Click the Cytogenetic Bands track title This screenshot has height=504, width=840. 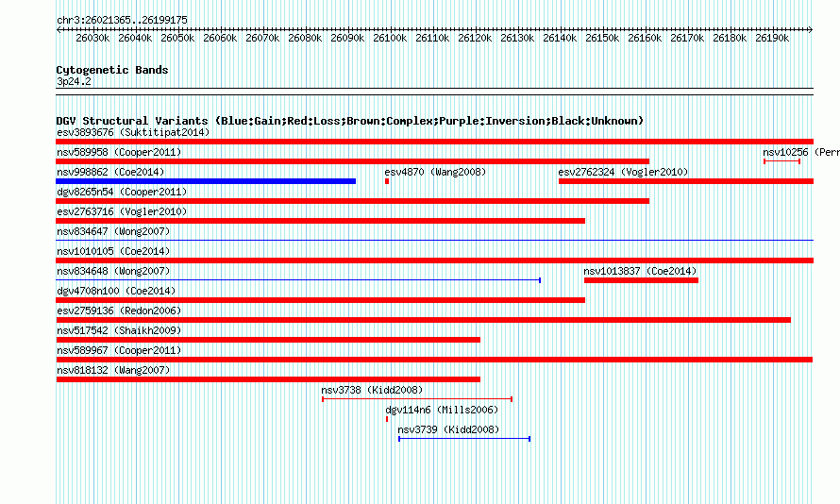coord(112,70)
